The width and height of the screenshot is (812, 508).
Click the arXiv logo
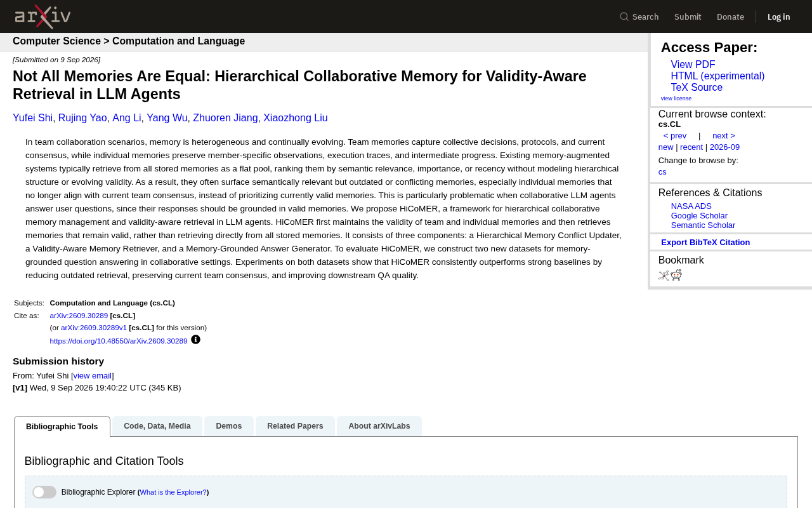43,17
